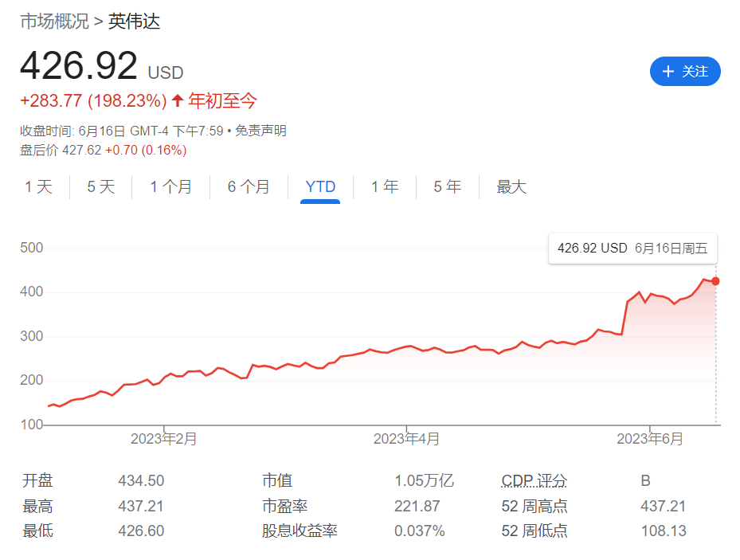Choose the 5 年 range tab

pos(448,187)
